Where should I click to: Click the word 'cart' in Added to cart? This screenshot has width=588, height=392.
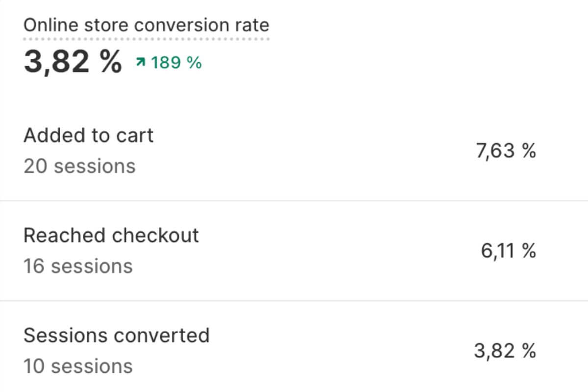[135, 135]
